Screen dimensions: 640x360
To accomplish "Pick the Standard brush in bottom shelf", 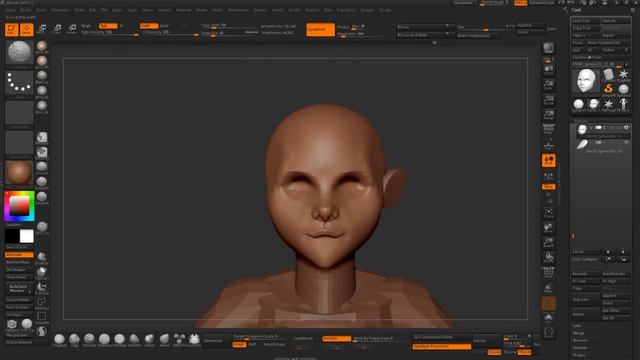I will coord(89,340).
